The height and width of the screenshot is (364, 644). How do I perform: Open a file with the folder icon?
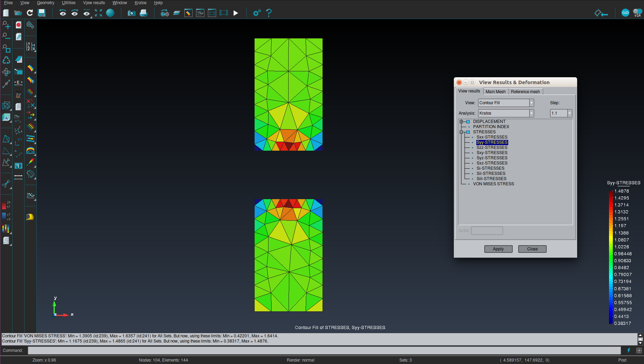[x=18, y=13]
